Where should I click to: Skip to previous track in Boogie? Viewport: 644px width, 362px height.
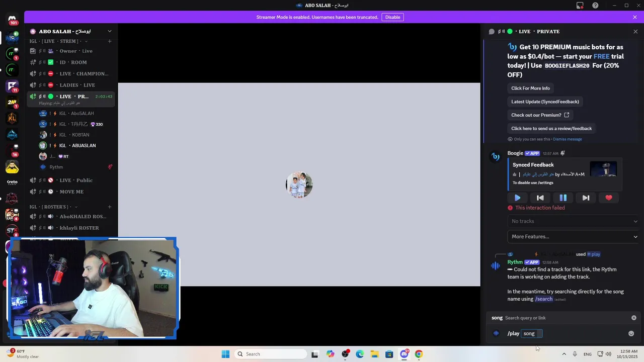click(x=540, y=198)
